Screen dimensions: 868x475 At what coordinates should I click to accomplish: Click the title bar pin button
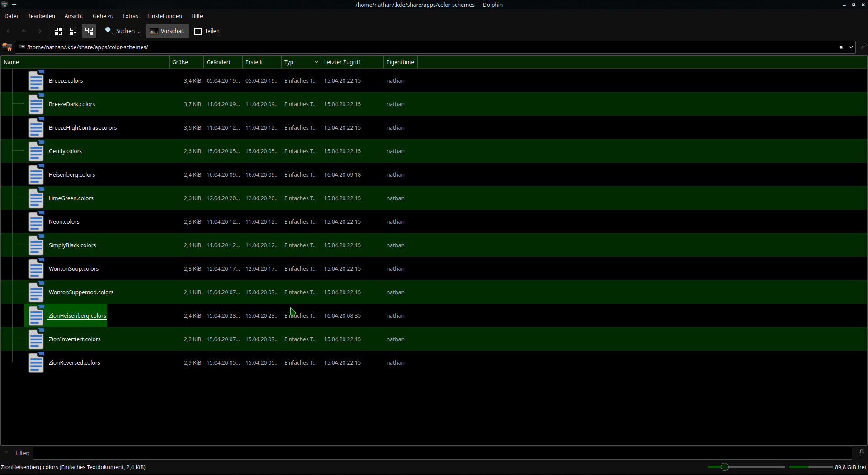coord(14,5)
